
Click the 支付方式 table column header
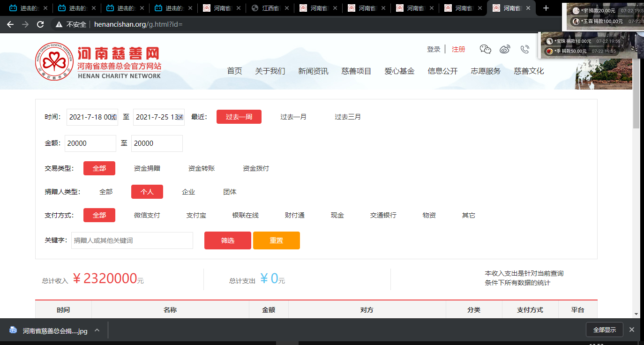tap(530, 310)
